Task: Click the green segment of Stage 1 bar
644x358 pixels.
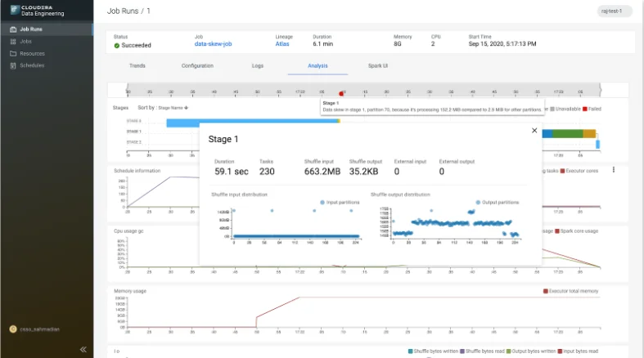Action: coord(568,134)
